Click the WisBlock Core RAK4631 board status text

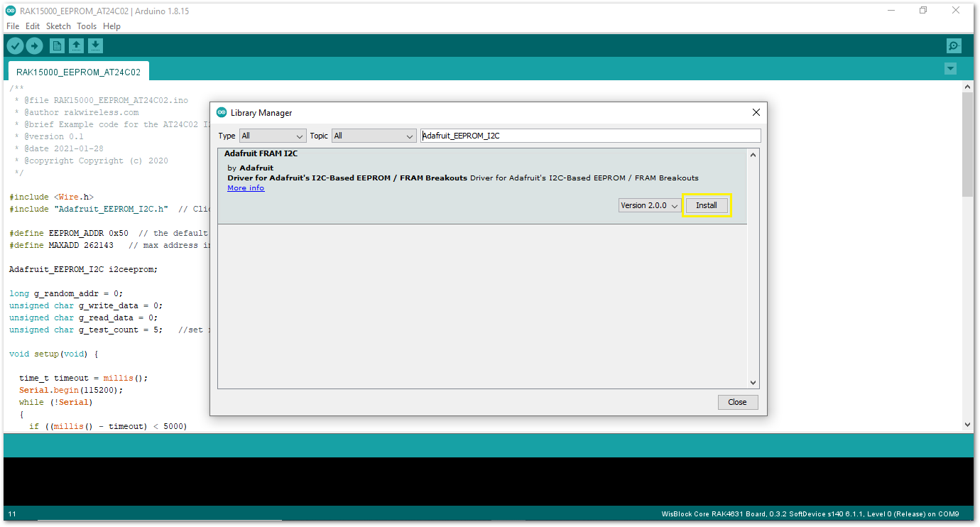click(810, 514)
